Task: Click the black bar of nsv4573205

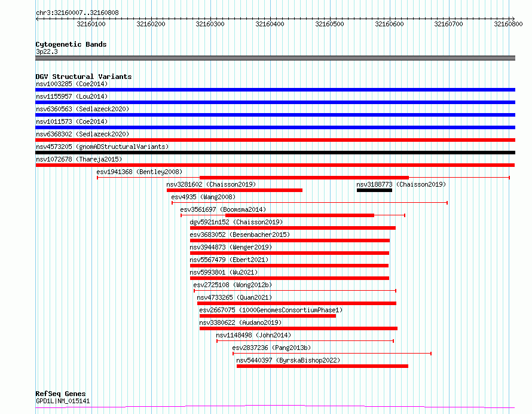Action: click(275, 153)
